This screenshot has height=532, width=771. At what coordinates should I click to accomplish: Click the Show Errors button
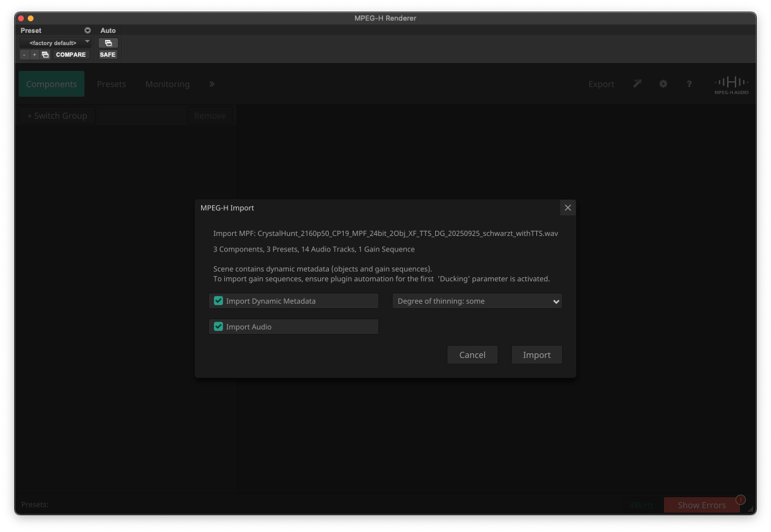[701, 505]
